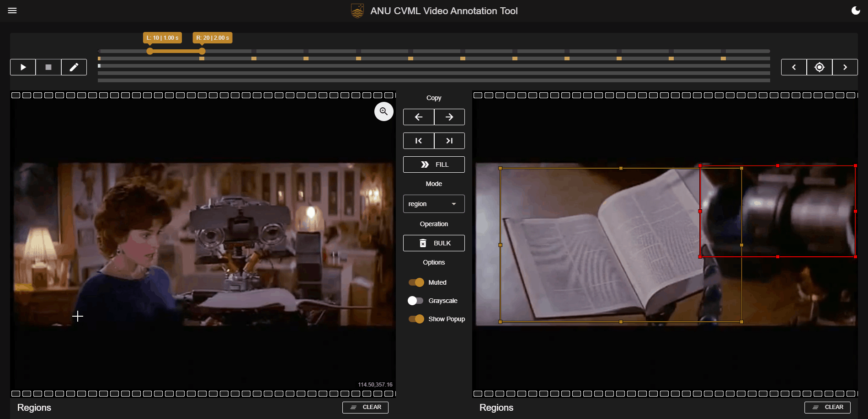Go to the previous keyframe arrow
This screenshot has height=419, width=868.
pyautogui.click(x=794, y=67)
